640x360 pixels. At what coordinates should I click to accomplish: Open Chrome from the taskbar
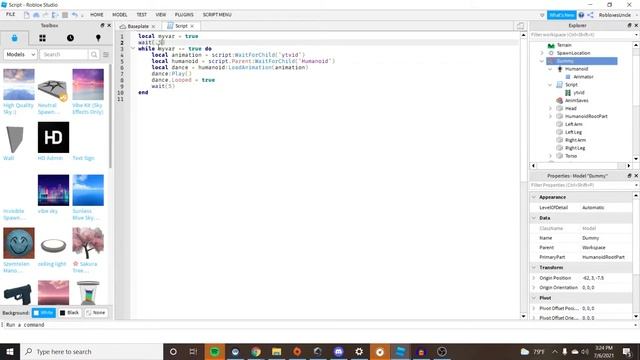[x=256, y=351]
